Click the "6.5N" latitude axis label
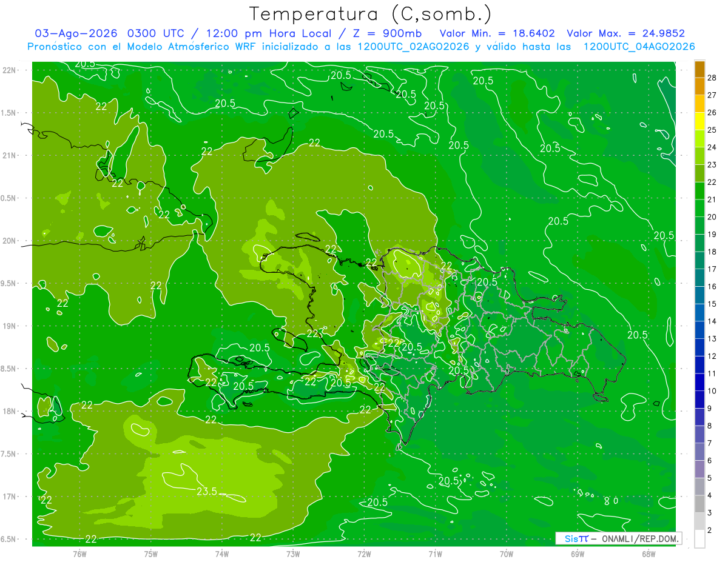 pyautogui.click(x=9, y=539)
